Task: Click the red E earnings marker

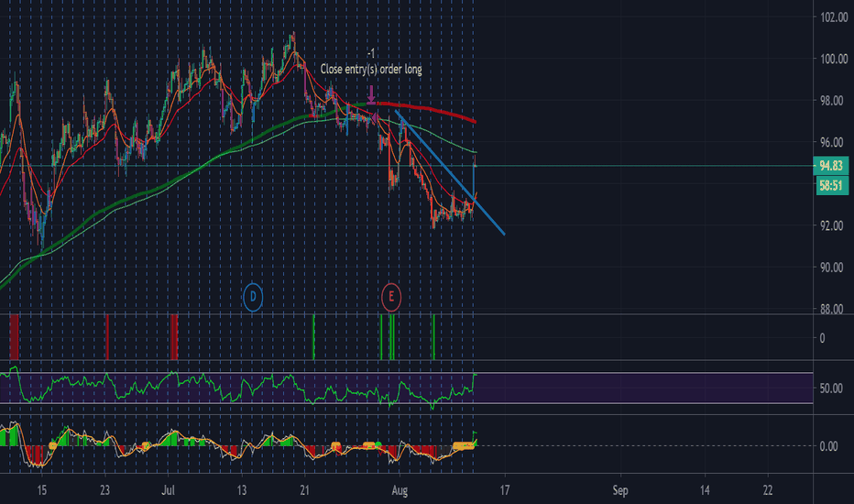Action: [x=391, y=297]
